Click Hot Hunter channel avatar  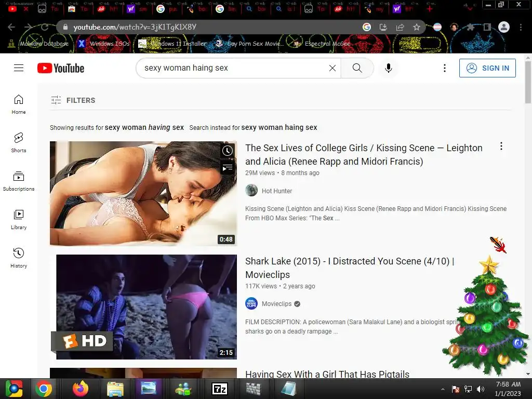(x=251, y=190)
